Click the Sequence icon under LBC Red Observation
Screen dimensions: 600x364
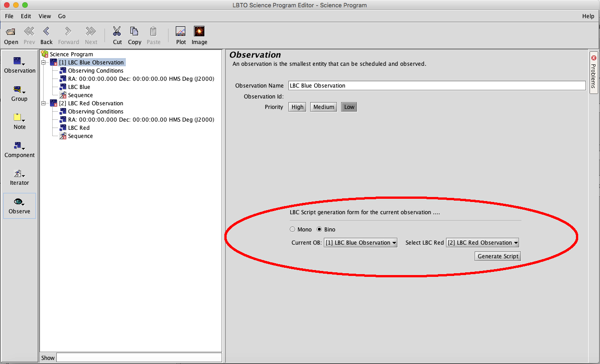pos(63,136)
